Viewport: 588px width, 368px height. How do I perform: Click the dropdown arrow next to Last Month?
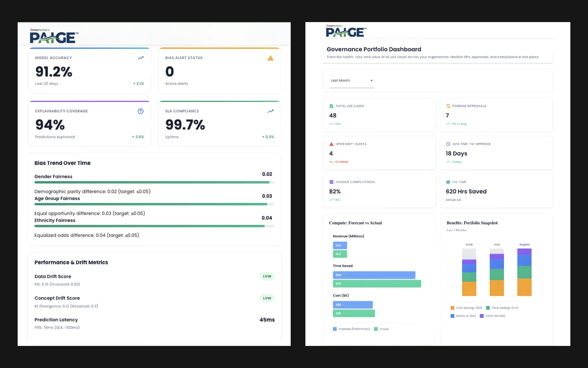coord(371,81)
